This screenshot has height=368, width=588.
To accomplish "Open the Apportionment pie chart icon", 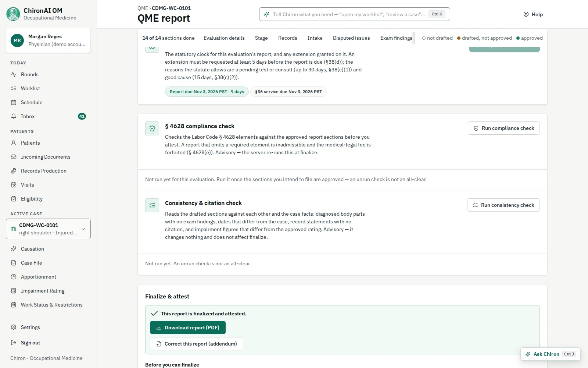I will (14, 277).
